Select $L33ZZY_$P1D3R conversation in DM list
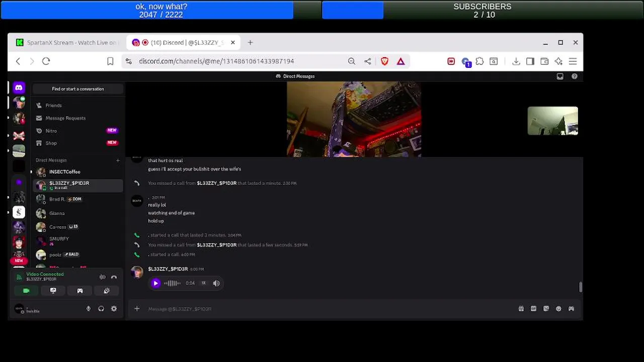644x362 pixels. point(78,185)
